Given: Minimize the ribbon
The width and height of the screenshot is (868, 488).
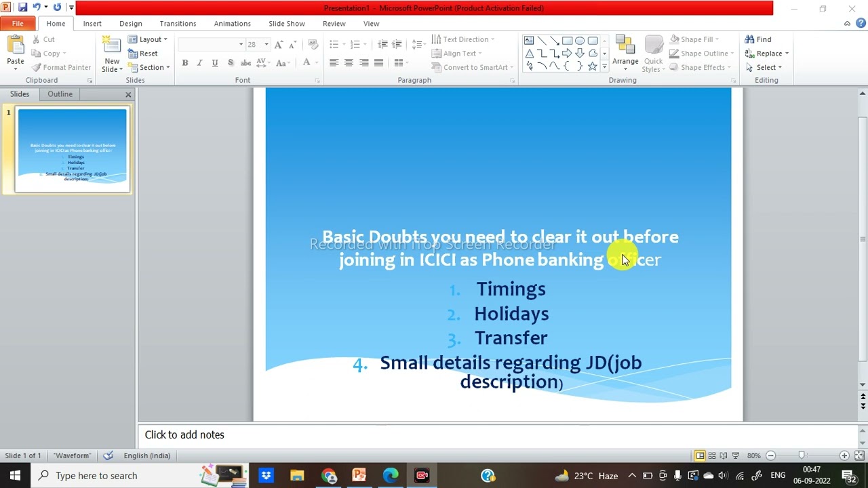Looking at the screenshot, I should (847, 24).
